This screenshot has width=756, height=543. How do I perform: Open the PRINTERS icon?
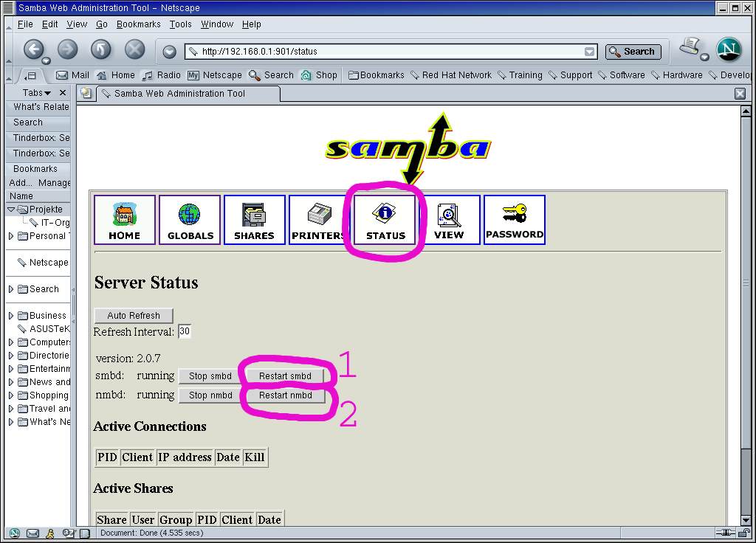point(318,219)
